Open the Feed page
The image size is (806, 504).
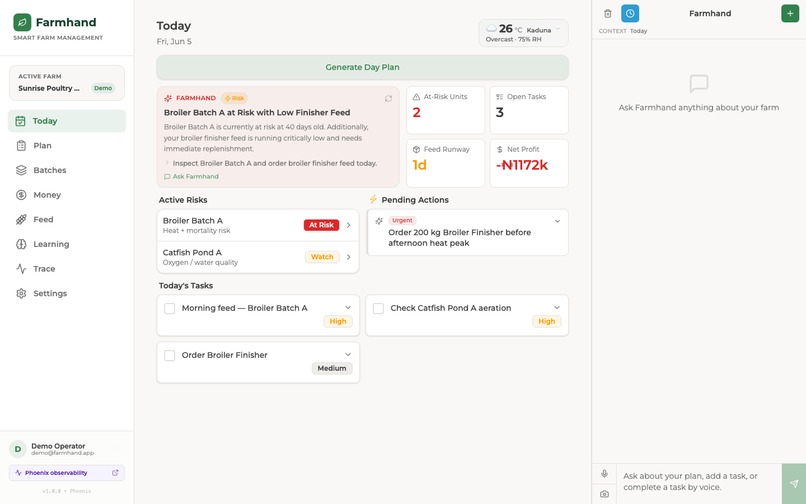[67, 220]
